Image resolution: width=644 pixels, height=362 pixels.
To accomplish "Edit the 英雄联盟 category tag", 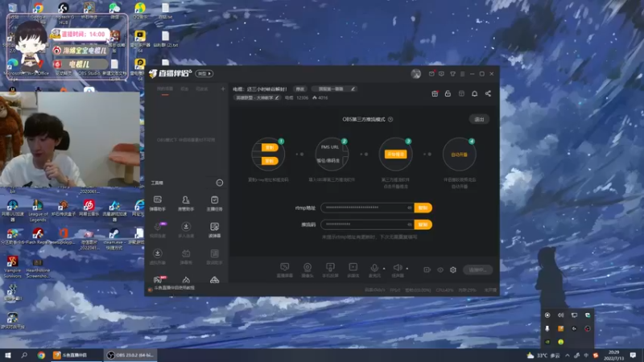I will pyautogui.click(x=258, y=97).
